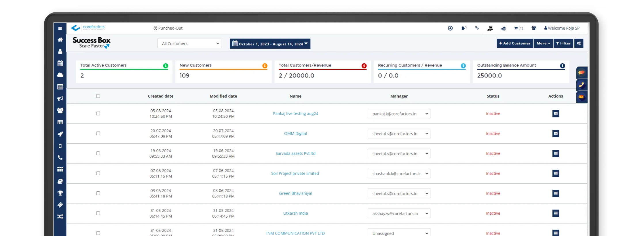Open the shopping cart (1)

pyautogui.click(x=518, y=28)
